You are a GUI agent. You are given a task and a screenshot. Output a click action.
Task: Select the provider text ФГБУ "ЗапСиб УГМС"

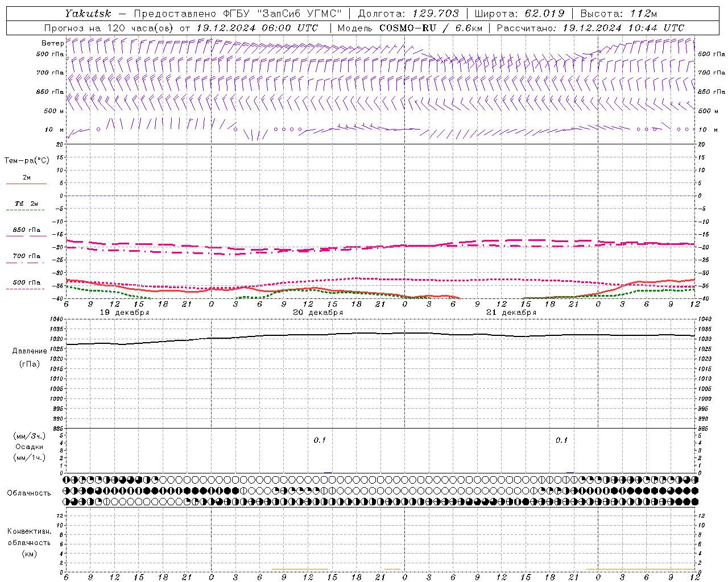[284, 14]
